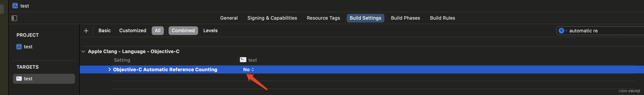Click the search field containing automatic re
The width and height of the screenshot is (644, 95).
click(600, 31)
